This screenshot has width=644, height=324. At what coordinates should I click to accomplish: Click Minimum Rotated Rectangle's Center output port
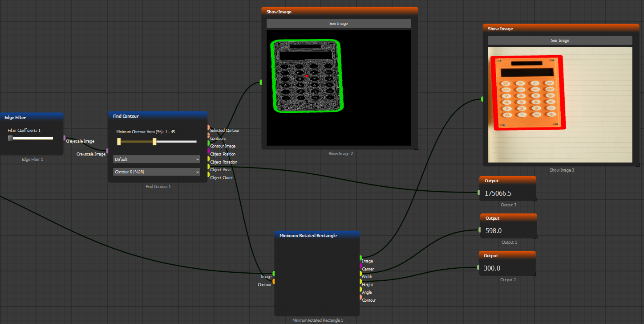point(360,266)
